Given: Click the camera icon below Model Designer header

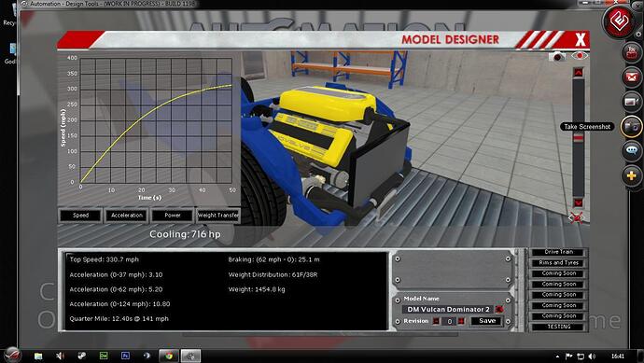Looking at the screenshot, I should 557,57.
